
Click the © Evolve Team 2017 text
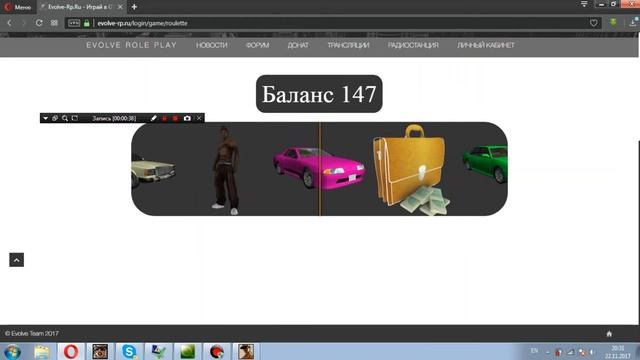32,333
